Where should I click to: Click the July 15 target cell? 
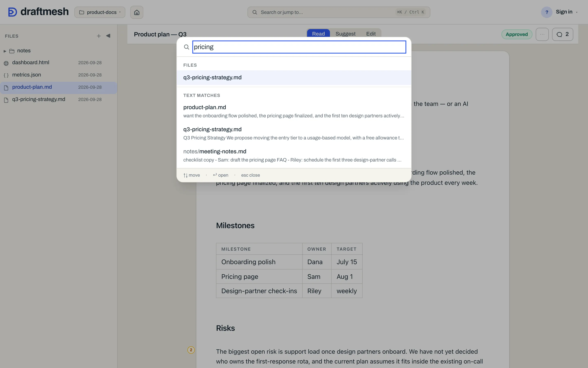click(x=347, y=262)
